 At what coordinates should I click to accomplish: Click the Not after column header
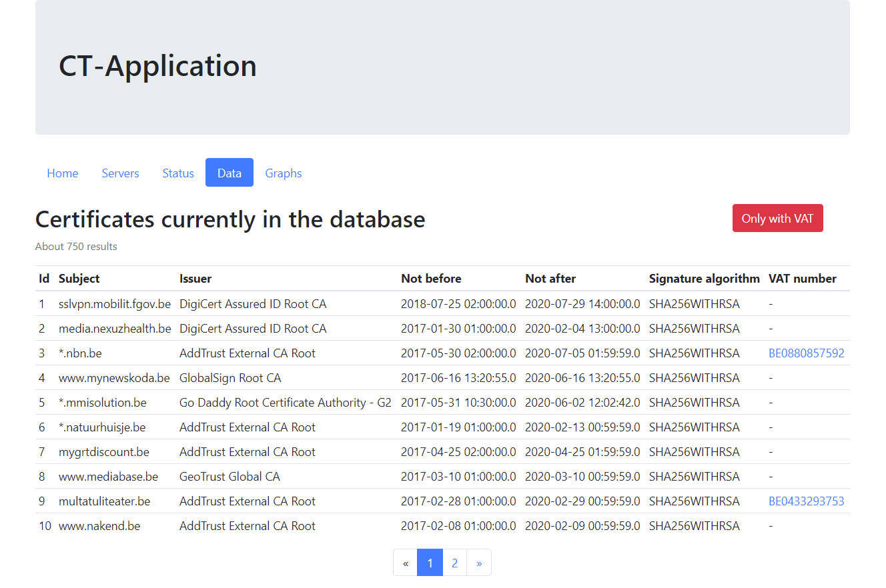[x=550, y=279]
